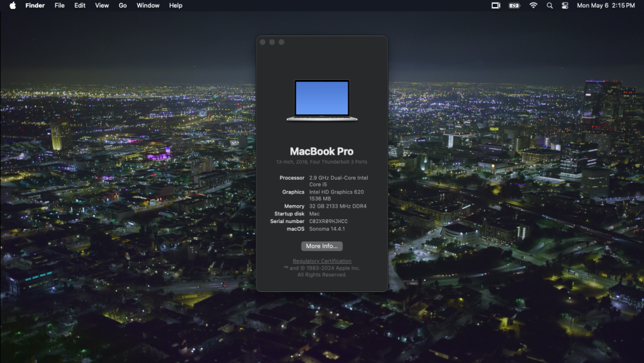The image size is (644, 363).
Task: Click the MacBook Pro title text
Action: 321,152
